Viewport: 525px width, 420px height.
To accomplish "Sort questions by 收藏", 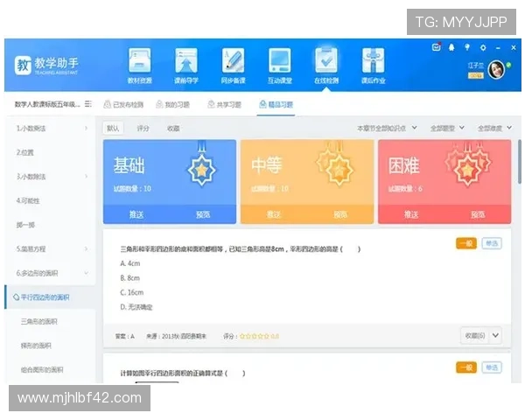I will 173,129.
